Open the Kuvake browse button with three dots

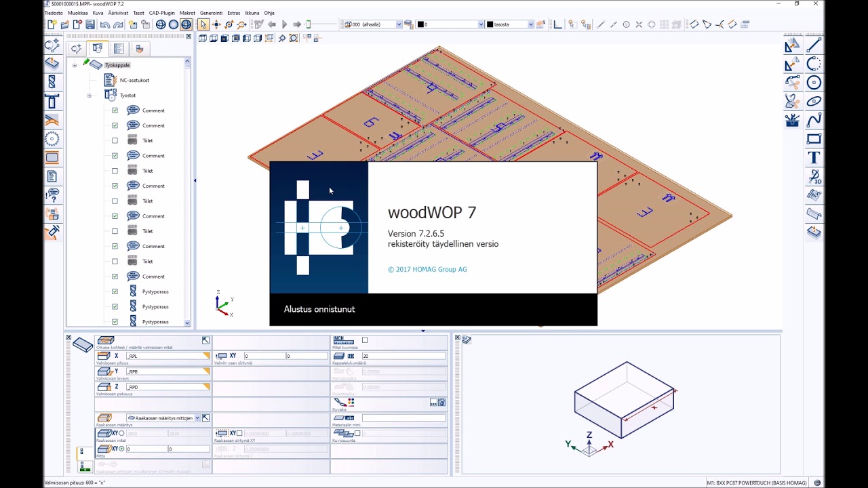(433, 403)
